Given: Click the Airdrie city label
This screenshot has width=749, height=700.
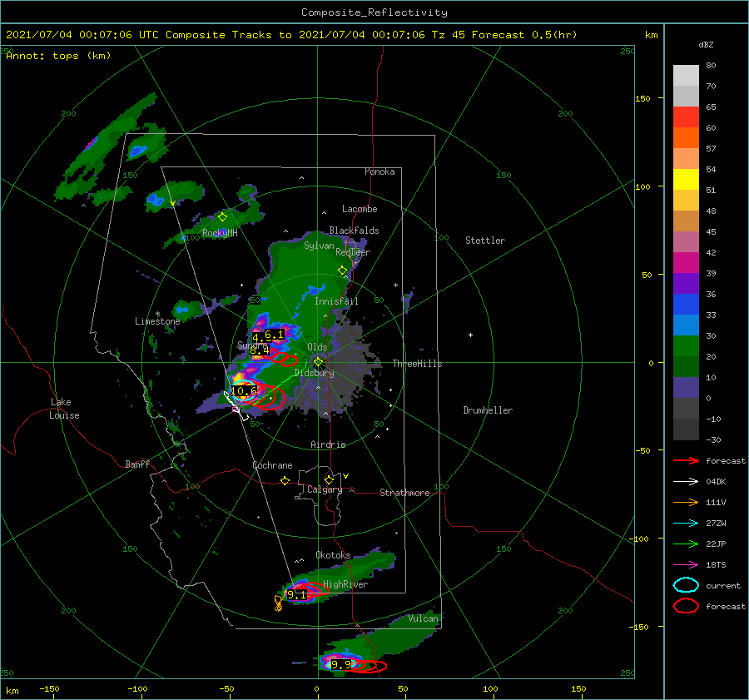Looking at the screenshot, I should (328, 444).
